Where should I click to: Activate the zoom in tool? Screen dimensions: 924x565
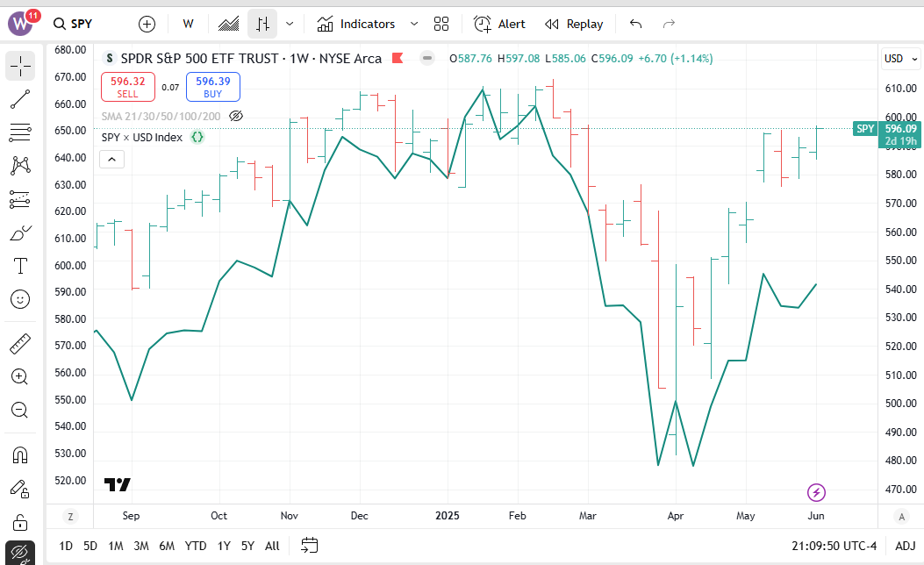click(20, 376)
